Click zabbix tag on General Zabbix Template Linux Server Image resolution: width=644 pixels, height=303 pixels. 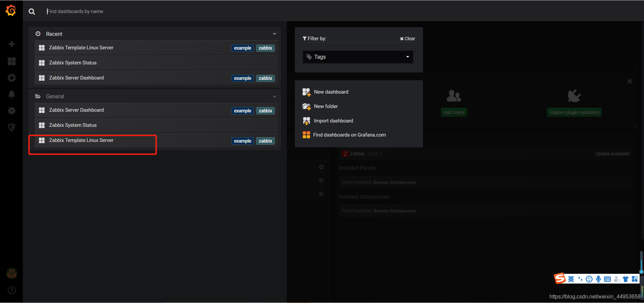click(x=265, y=141)
